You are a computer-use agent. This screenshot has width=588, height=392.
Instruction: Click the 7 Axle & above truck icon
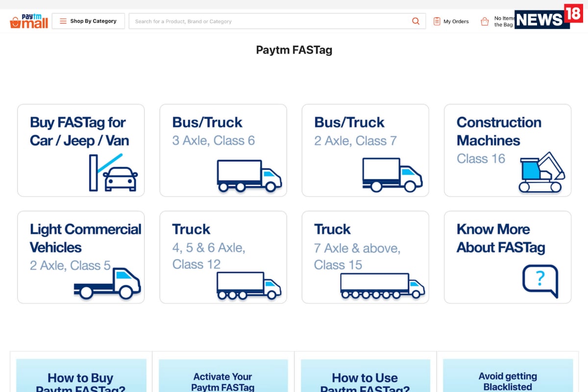pos(382,286)
